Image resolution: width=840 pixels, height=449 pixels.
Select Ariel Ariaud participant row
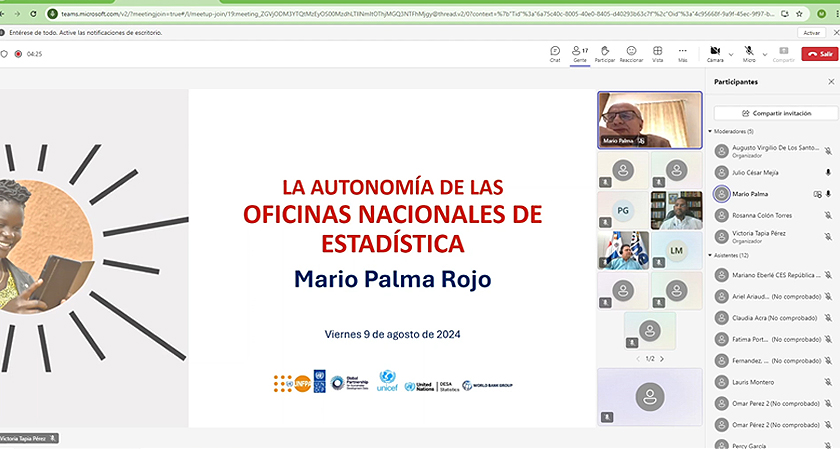[773, 296]
